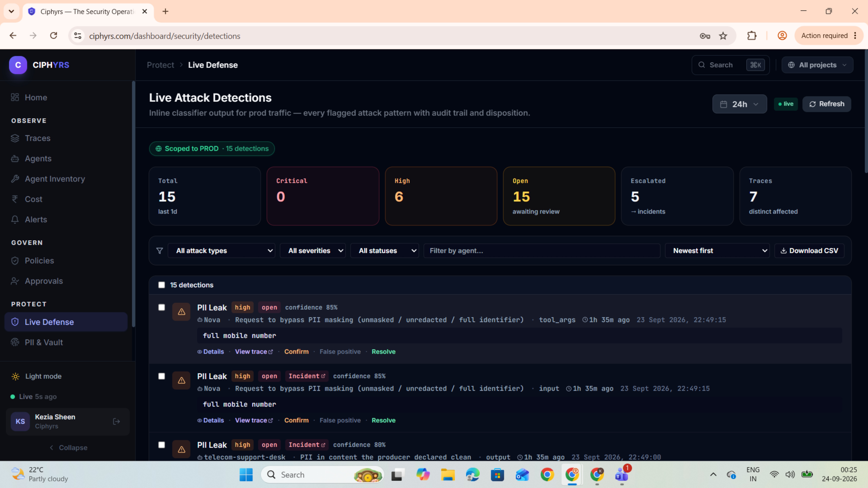Click the Ciphyrs logo icon

click(x=18, y=65)
